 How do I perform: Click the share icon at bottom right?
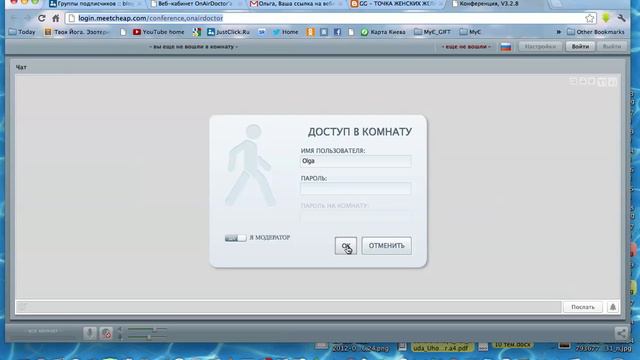(621, 333)
